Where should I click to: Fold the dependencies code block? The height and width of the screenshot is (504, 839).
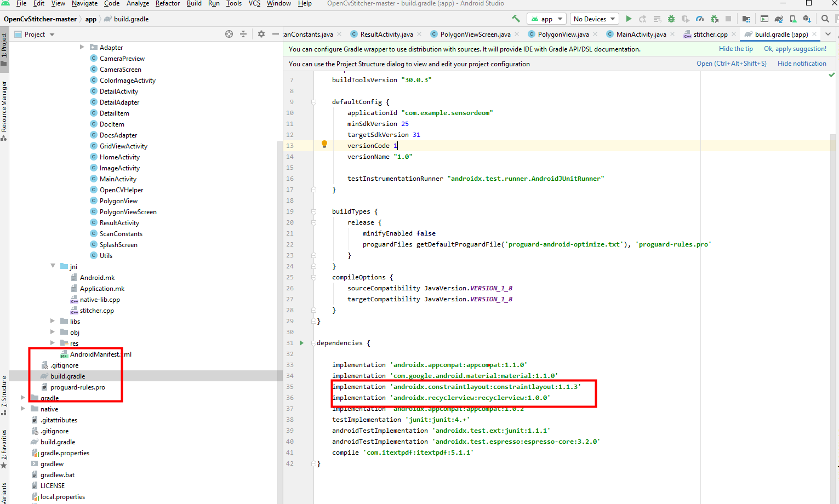[x=313, y=343]
